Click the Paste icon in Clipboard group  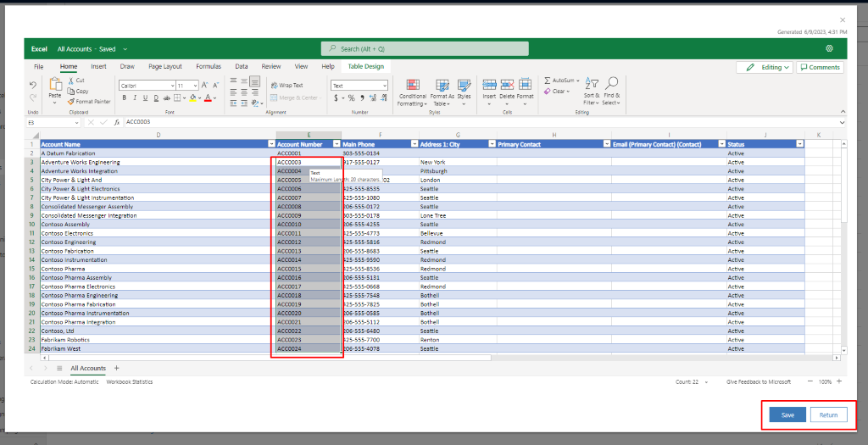click(55, 85)
